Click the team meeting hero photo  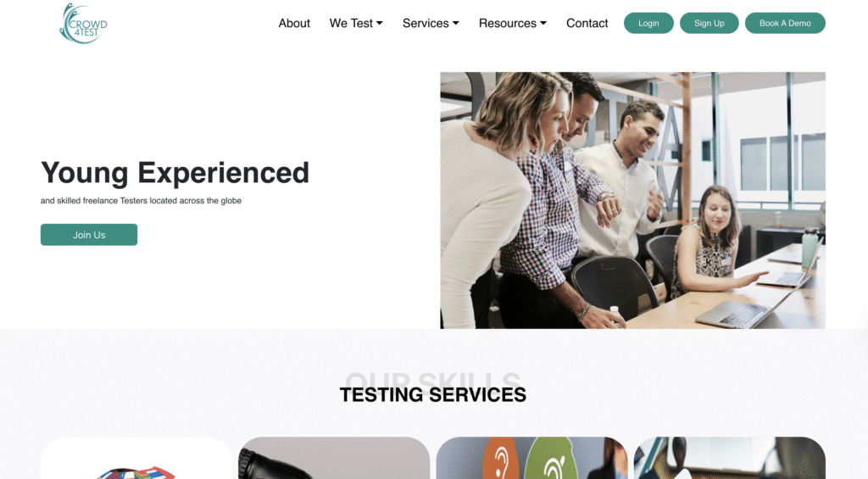click(x=632, y=200)
